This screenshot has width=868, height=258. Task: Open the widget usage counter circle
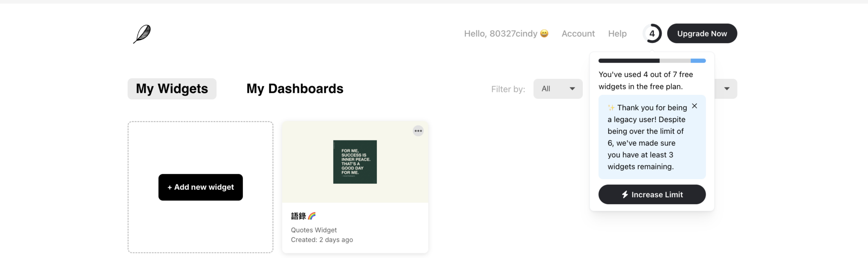(652, 33)
